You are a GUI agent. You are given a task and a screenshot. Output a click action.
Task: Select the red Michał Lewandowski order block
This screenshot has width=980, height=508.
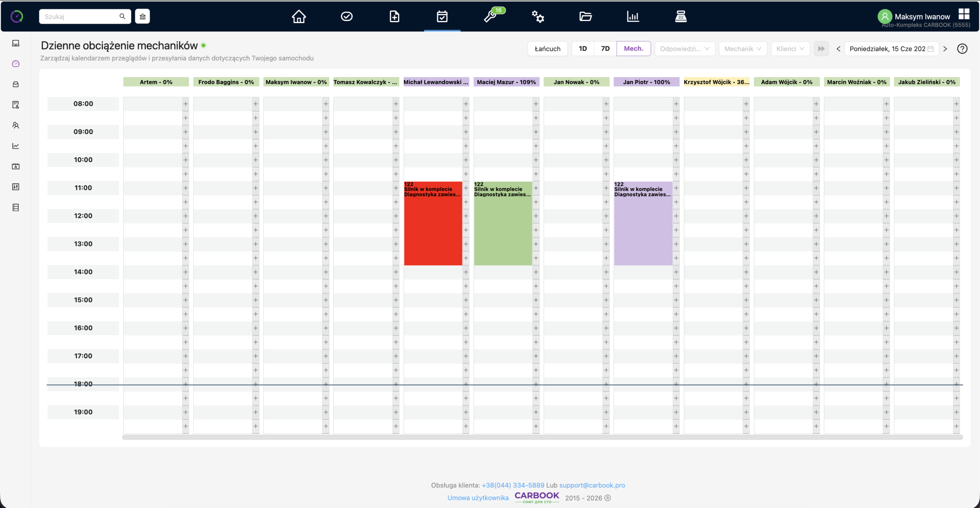433,223
